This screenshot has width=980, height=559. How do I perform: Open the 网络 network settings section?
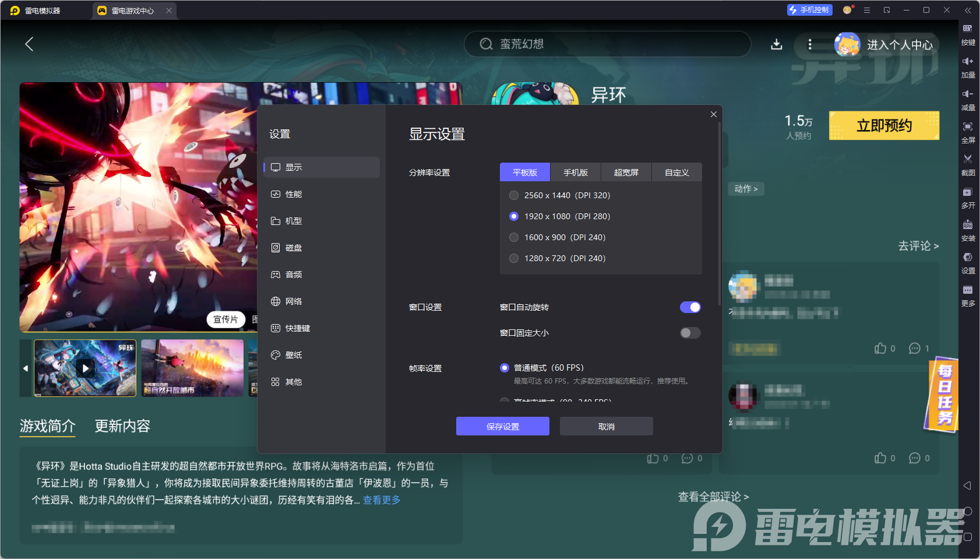[x=293, y=301]
